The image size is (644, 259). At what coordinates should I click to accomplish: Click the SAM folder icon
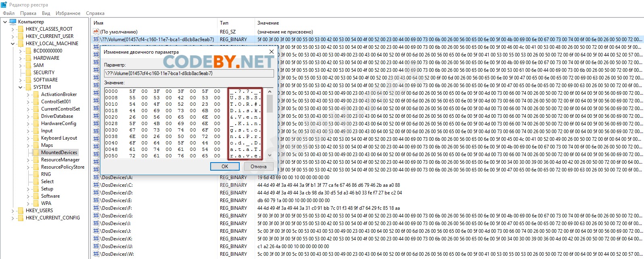28,65
